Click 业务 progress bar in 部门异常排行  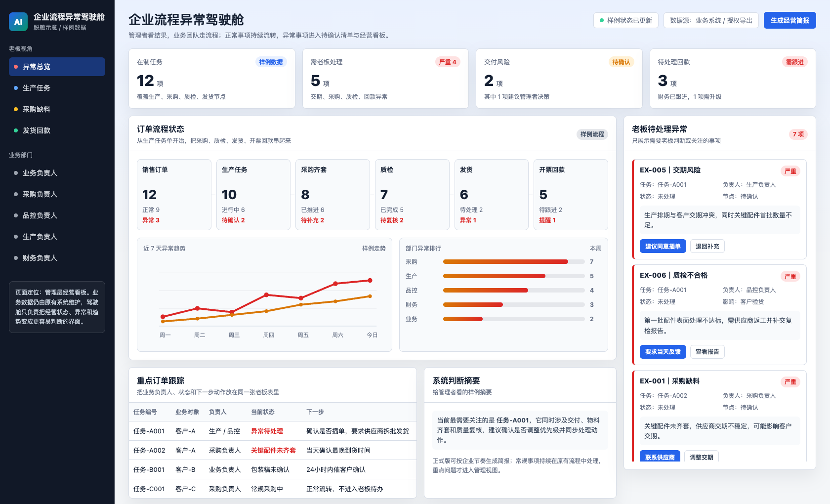(x=514, y=319)
